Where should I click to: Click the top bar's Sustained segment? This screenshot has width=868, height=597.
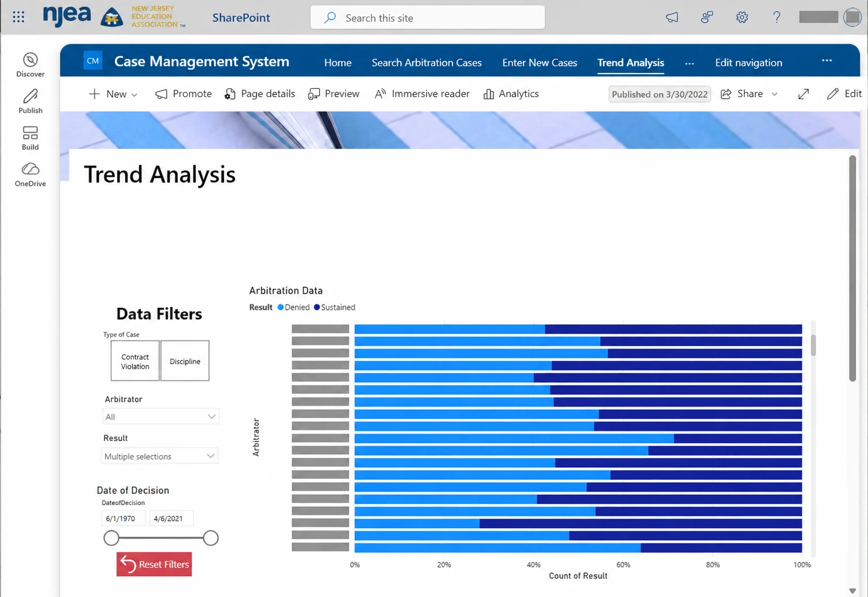pyautogui.click(x=673, y=329)
